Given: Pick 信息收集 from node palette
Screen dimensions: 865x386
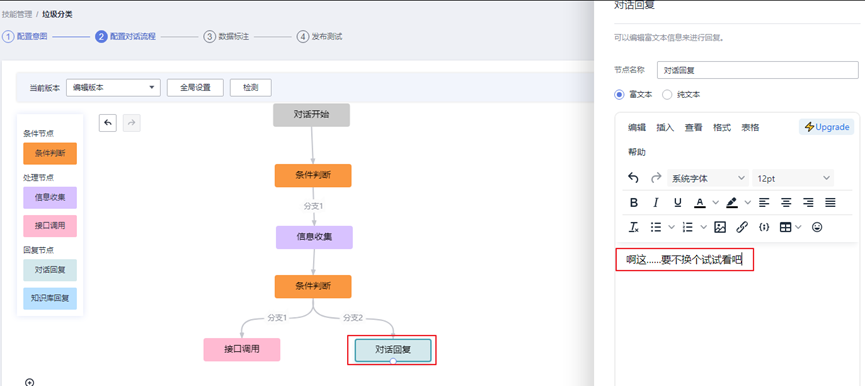Looking at the screenshot, I should 50,197.
